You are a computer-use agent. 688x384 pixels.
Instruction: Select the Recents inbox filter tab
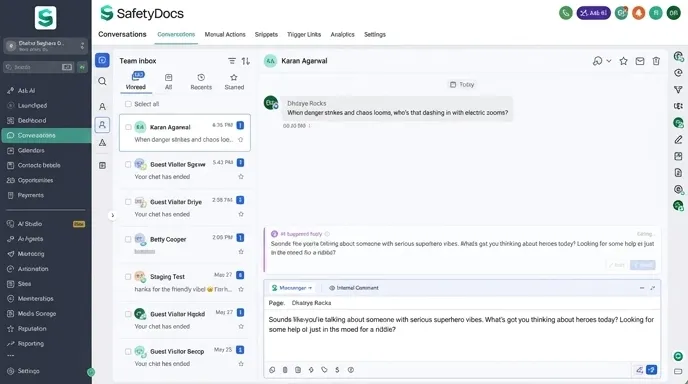pyautogui.click(x=201, y=82)
